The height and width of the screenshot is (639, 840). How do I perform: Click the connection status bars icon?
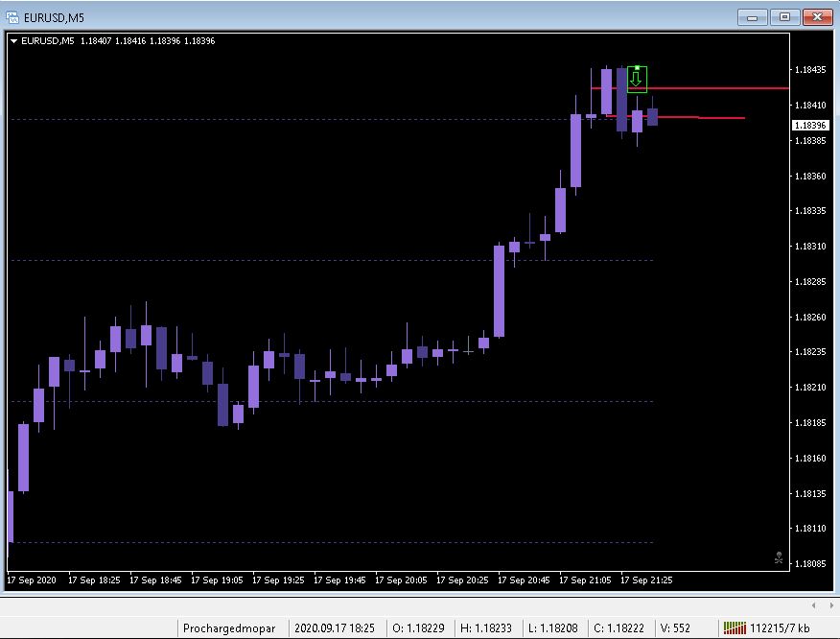(735, 627)
